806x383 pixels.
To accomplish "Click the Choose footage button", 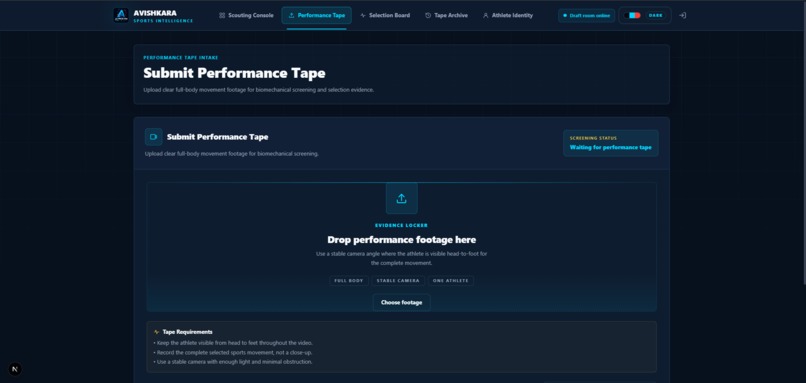I will point(401,302).
